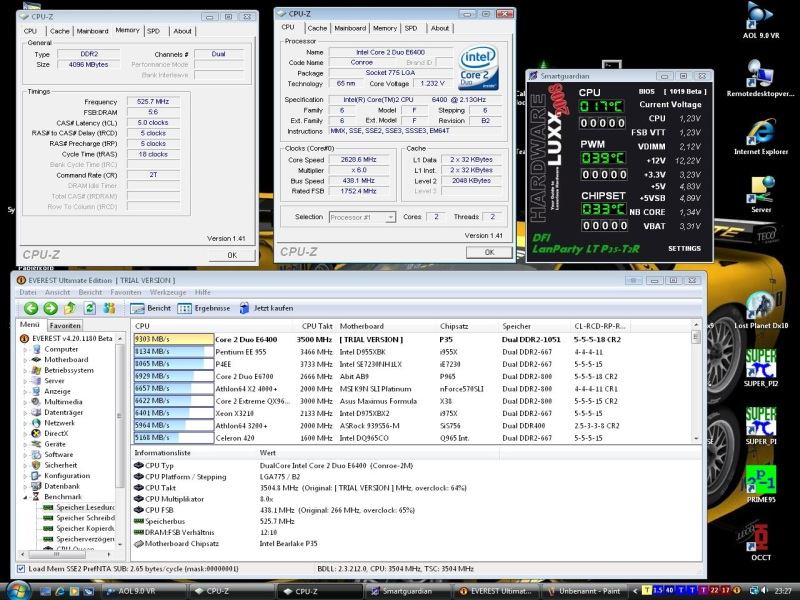Click system tray clock 23:27
The height and width of the screenshot is (600, 800).
click(x=783, y=591)
